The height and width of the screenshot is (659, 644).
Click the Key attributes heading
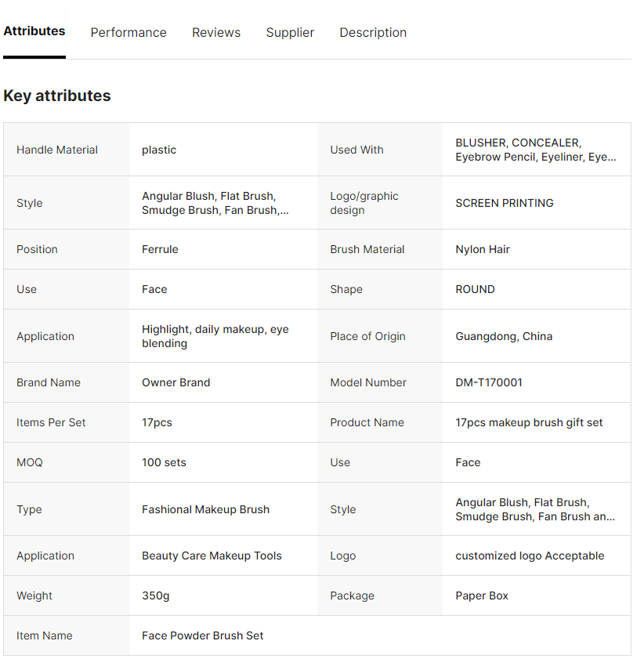(57, 96)
